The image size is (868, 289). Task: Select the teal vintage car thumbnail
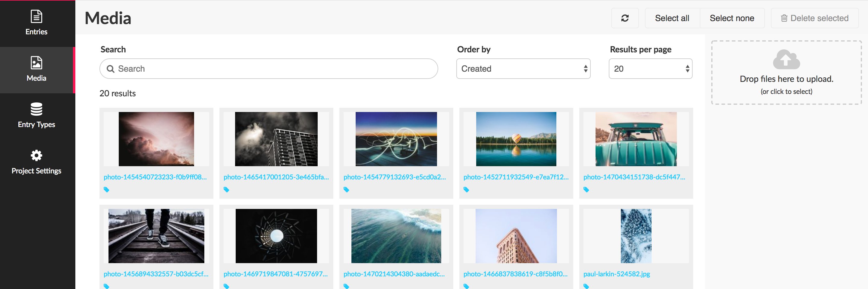point(636,139)
